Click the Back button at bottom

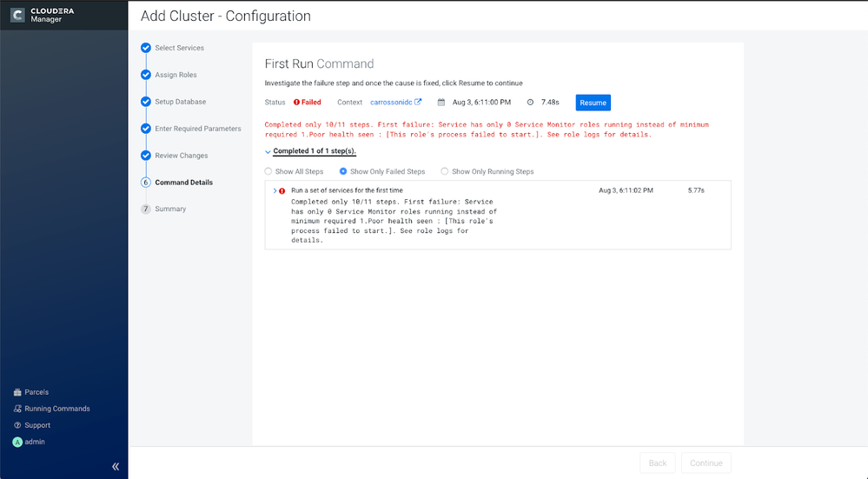658,463
